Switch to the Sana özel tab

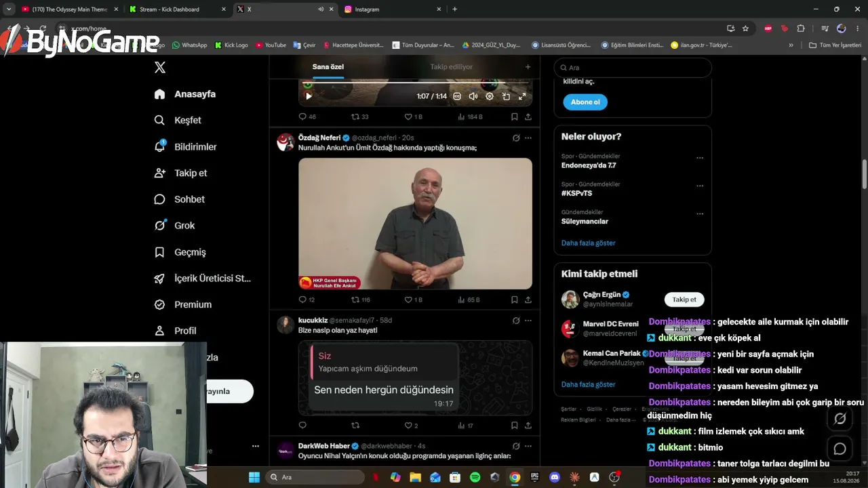[328, 67]
